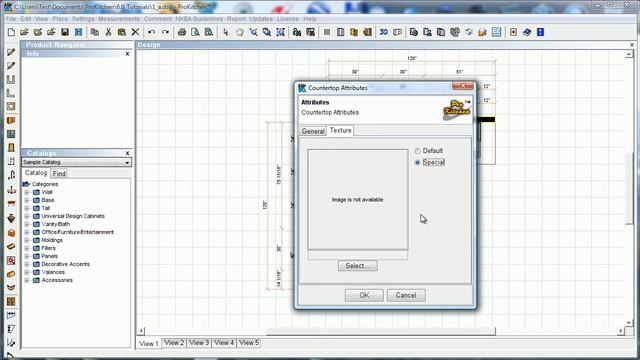Click the zoom magnifier tool
This screenshot has height=360, width=640.
click(253, 32)
